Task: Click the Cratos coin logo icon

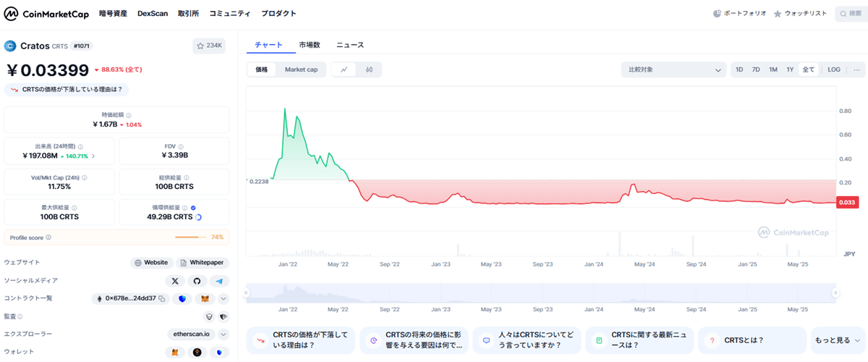Action: (10, 46)
